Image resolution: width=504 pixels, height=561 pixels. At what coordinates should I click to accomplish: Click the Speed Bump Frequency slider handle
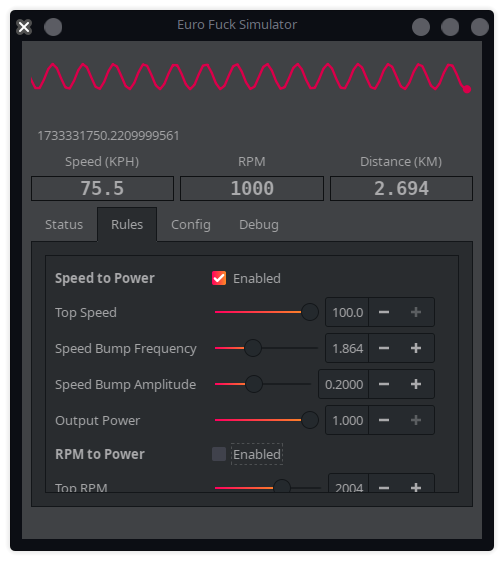253,348
